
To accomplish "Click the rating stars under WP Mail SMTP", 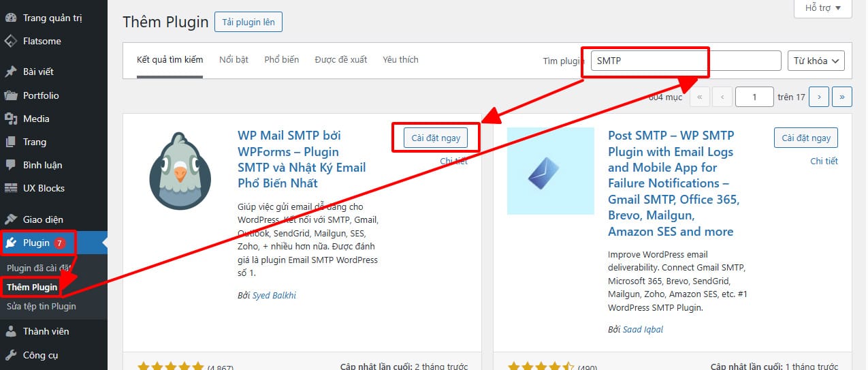I will pyautogui.click(x=170, y=367).
